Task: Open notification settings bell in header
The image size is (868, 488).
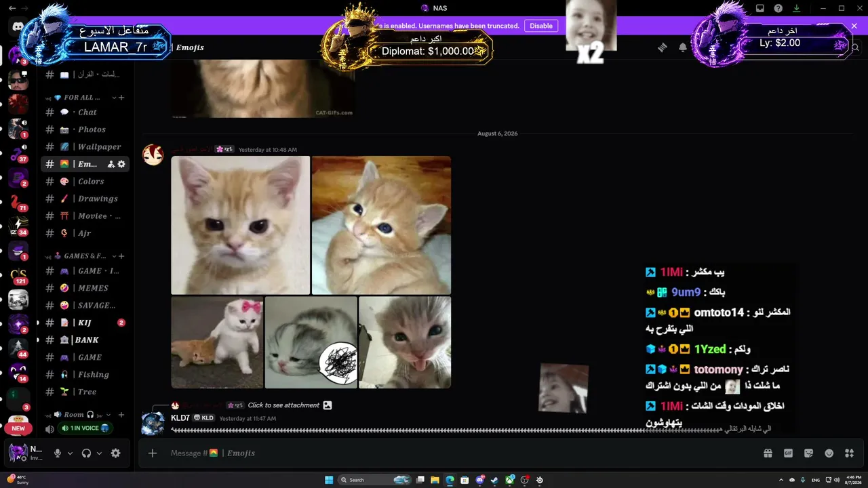Action: [683, 47]
